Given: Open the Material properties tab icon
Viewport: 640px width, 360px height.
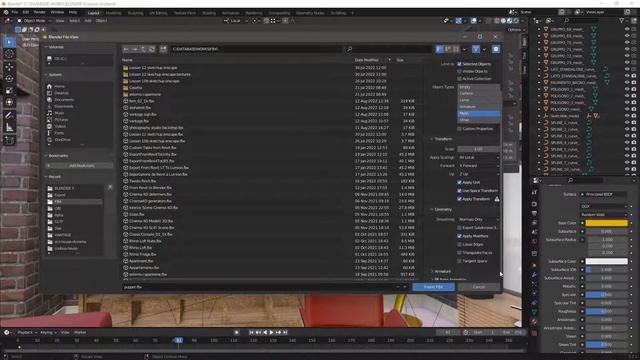Looking at the screenshot, I should click(534, 321).
